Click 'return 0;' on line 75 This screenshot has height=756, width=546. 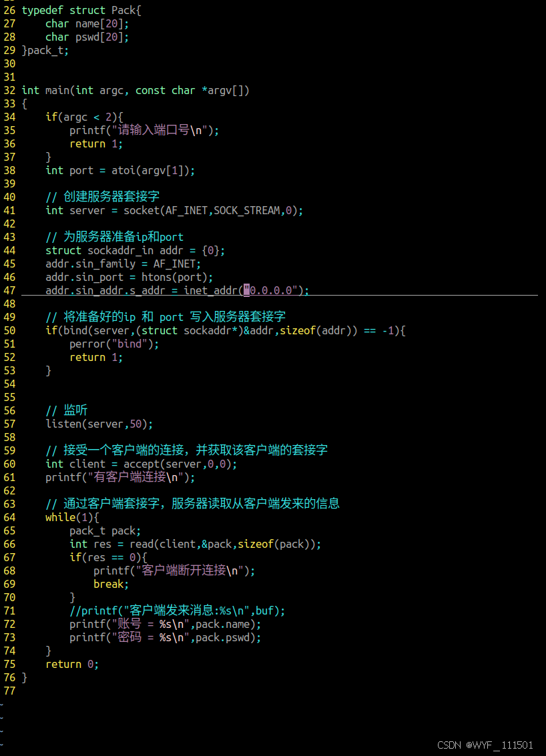click(x=72, y=665)
